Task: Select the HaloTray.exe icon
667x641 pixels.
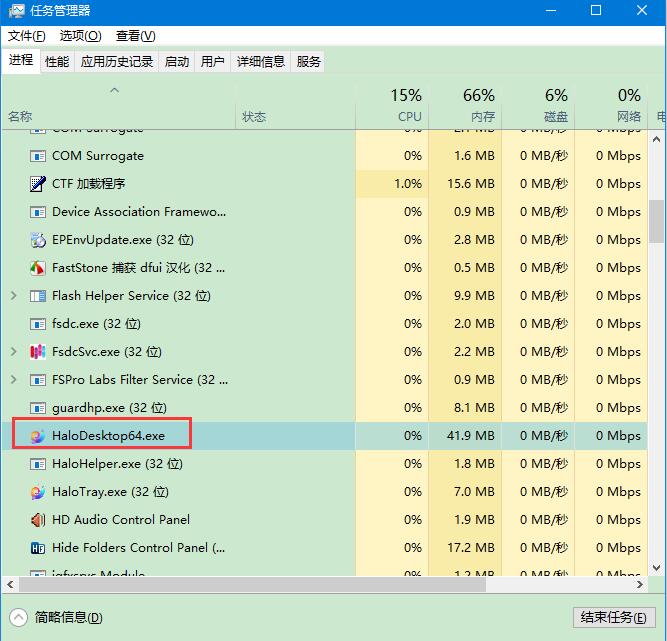Action: coord(38,492)
